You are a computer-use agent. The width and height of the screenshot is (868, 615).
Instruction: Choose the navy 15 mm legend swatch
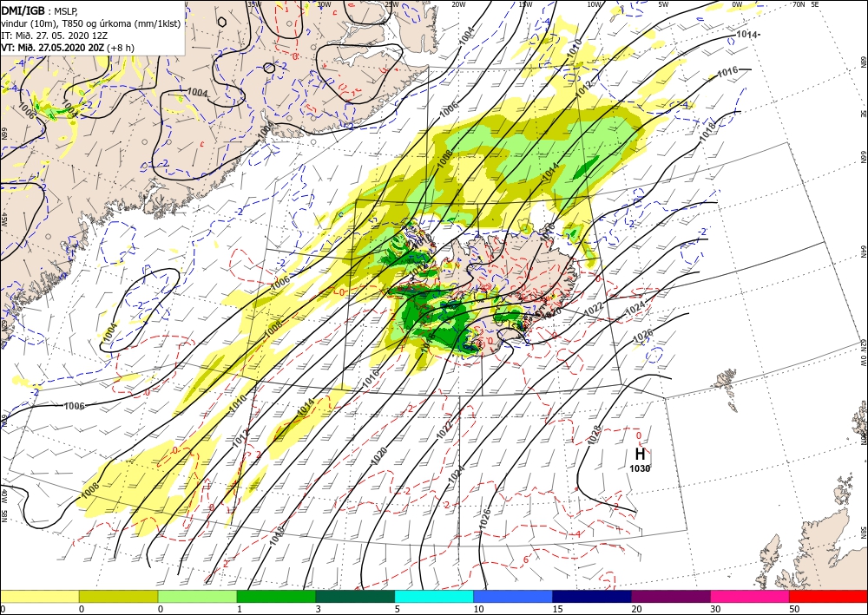point(592,596)
